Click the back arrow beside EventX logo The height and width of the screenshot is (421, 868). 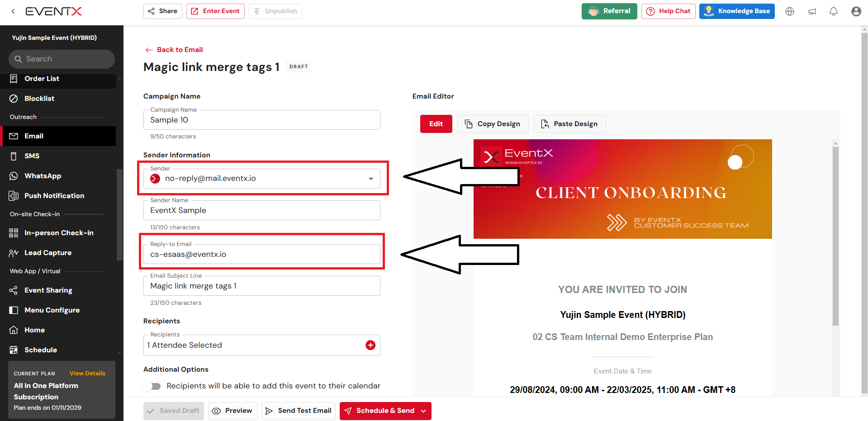(x=13, y=11)
